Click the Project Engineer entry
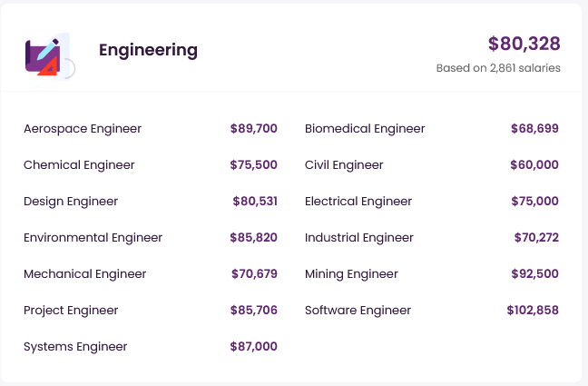The width and height of the screenshot is (588, 386). point(71,311)
